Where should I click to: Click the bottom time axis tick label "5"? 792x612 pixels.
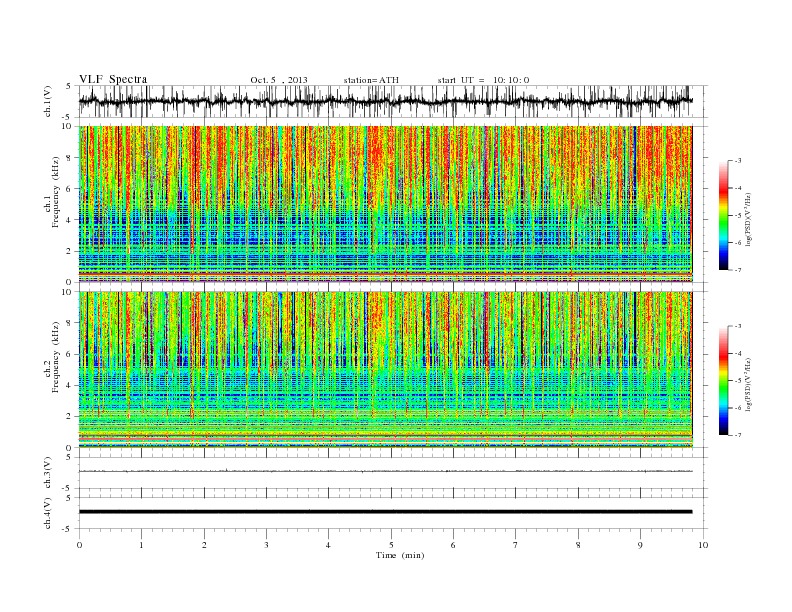[391, 545]
